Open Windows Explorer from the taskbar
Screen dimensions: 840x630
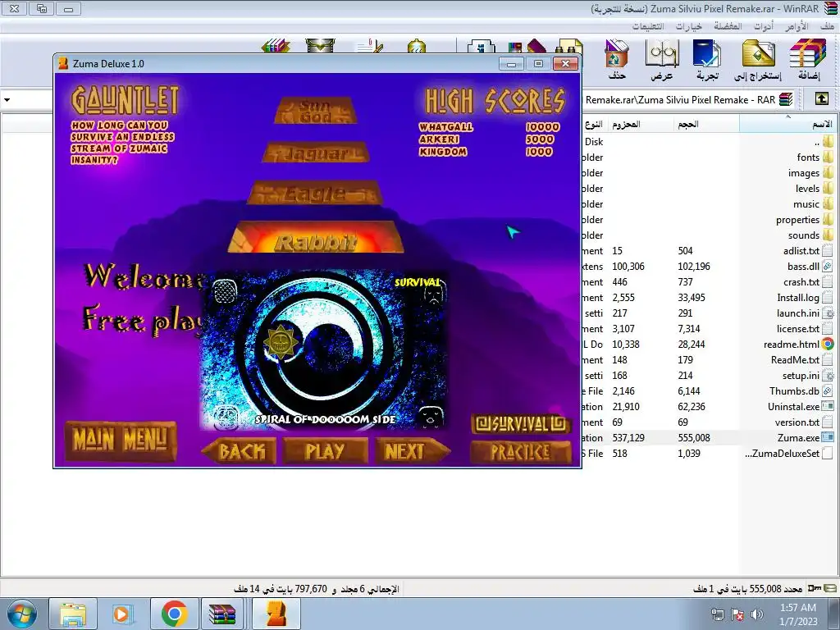pyautogui.click(x=73, y=614)
